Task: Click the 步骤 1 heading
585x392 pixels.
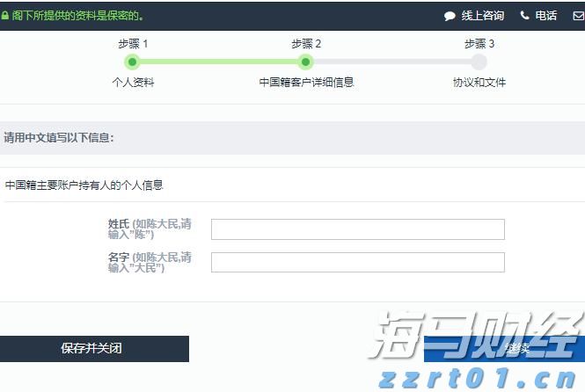Action: coord(133,43)
